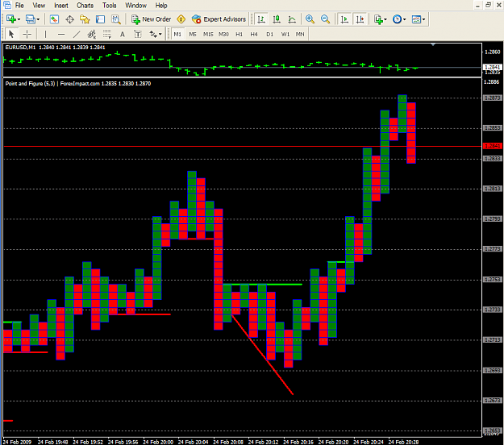Switch to bar chart display

pos(261,19)
